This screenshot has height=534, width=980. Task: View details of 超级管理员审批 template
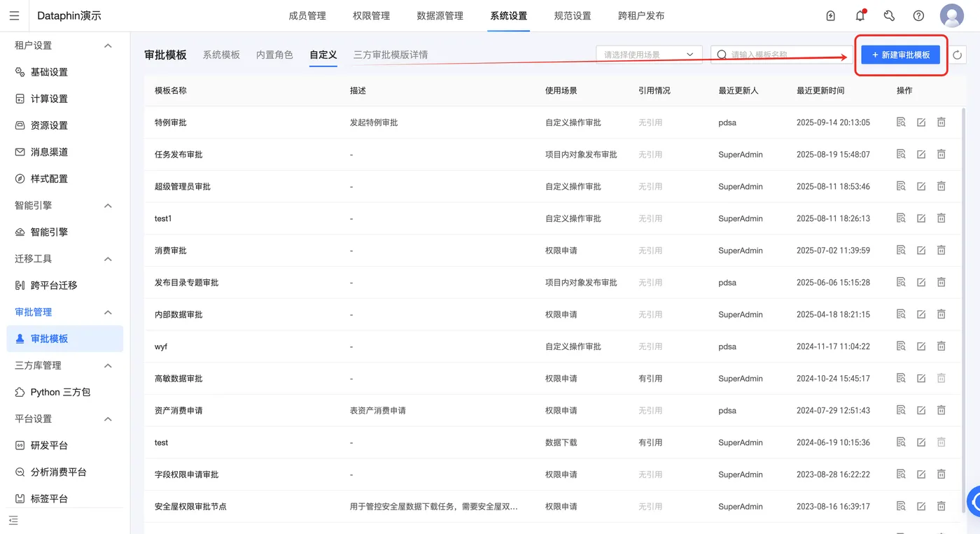(x=901, y=186)
